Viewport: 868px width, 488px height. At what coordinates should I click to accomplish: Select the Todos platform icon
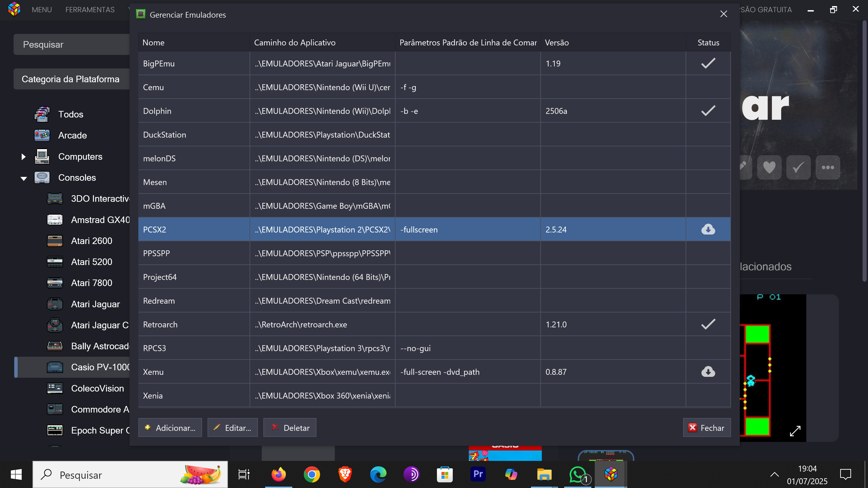[42, 114]
